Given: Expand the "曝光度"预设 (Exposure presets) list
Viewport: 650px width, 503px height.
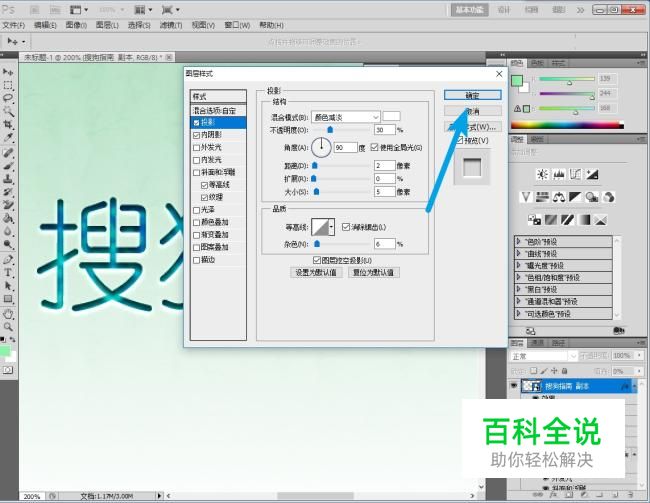Looking at the screenshot, I should tap(518, 265).
